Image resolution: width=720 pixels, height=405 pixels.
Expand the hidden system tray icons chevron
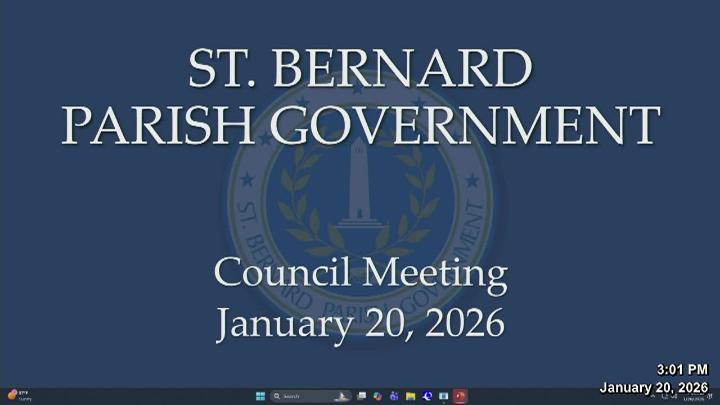[x=653, y=396]
